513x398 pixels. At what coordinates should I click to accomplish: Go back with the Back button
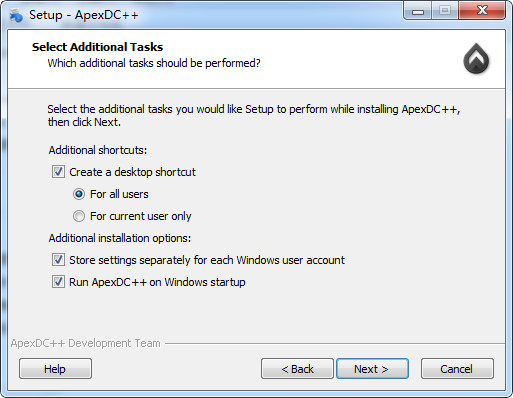(x=297, y=369)
